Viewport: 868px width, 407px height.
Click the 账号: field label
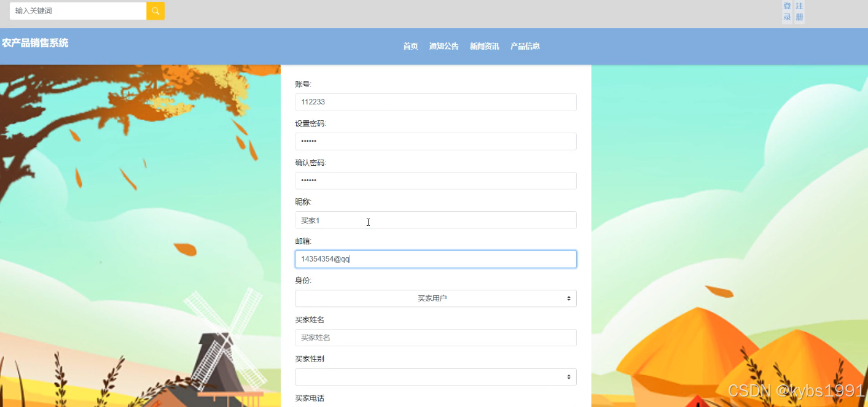point(303,84)
